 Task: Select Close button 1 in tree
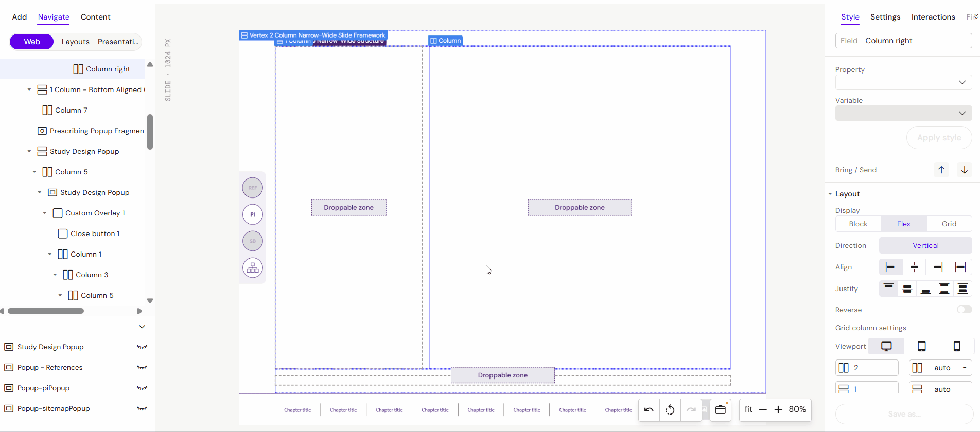click(x=89, y=233)
